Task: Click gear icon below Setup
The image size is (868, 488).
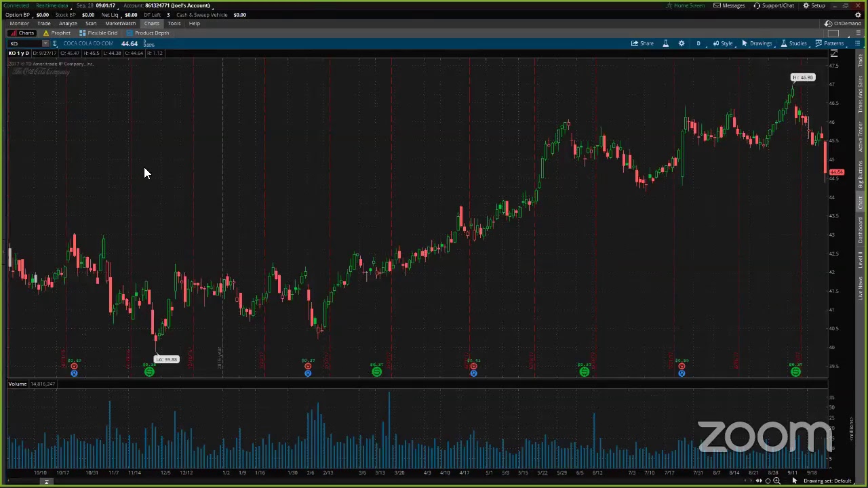Action: [858, 14]
